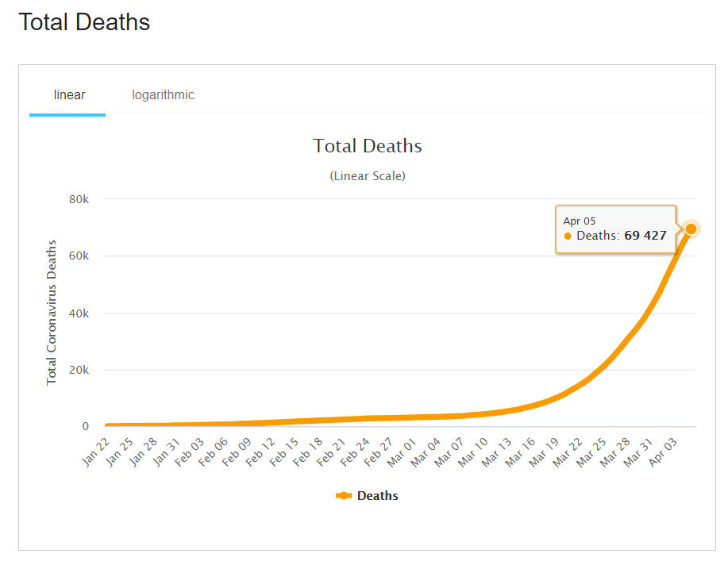Click the 40k y-axis label

pyautogui.click(x=79, y=313)
